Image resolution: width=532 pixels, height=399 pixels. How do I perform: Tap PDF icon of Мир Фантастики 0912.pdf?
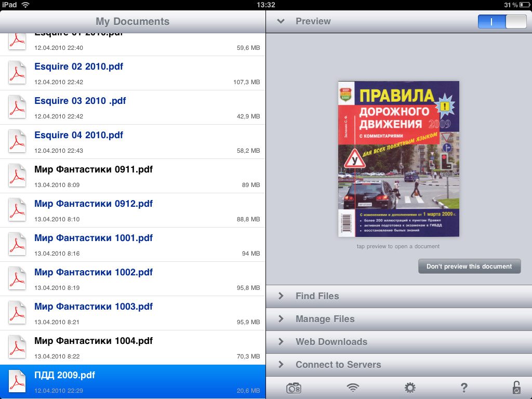[17, 210]
